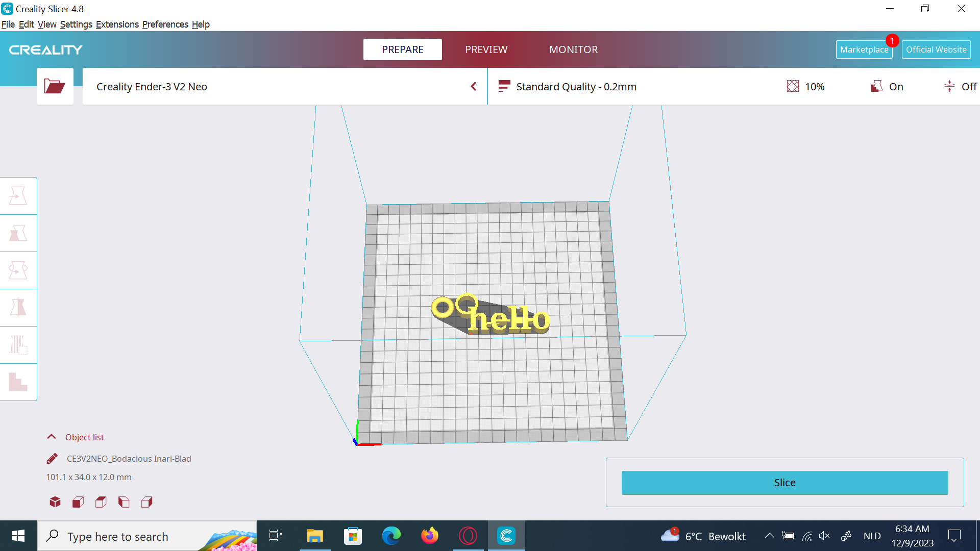Open the Extensions menu
The image size is (980, 551).
(117, 24)
